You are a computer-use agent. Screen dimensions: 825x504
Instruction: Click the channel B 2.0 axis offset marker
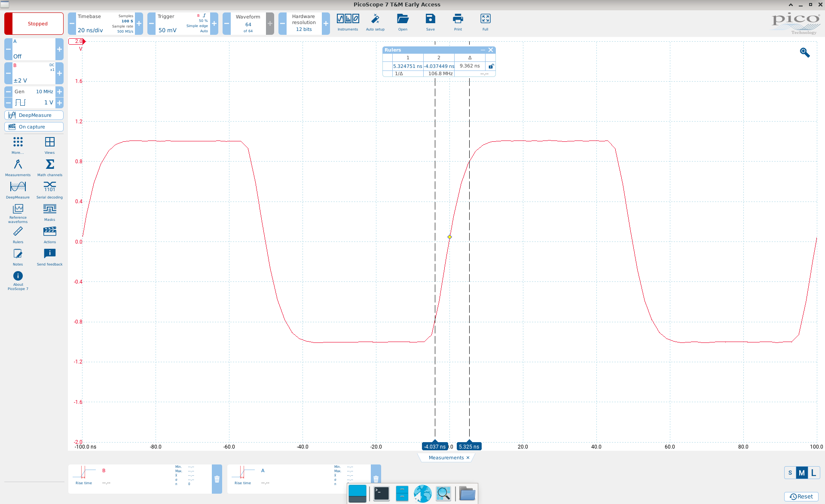pos(77,41)
